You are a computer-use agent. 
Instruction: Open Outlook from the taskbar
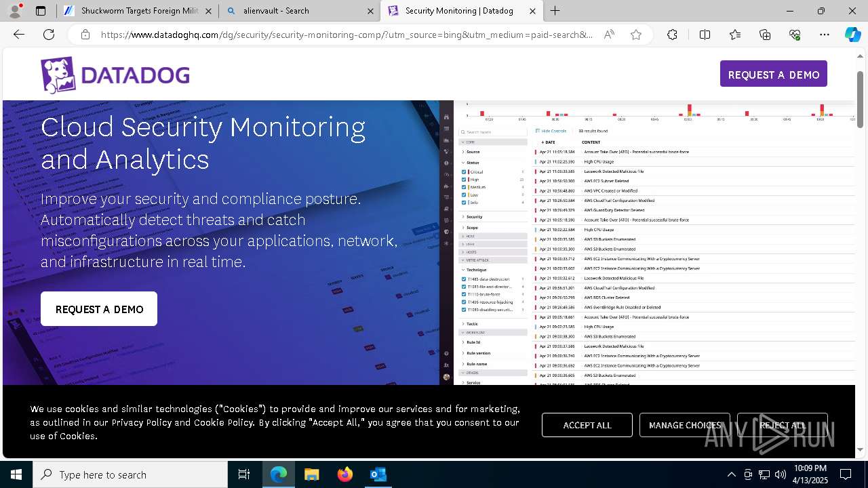(378, 474)
